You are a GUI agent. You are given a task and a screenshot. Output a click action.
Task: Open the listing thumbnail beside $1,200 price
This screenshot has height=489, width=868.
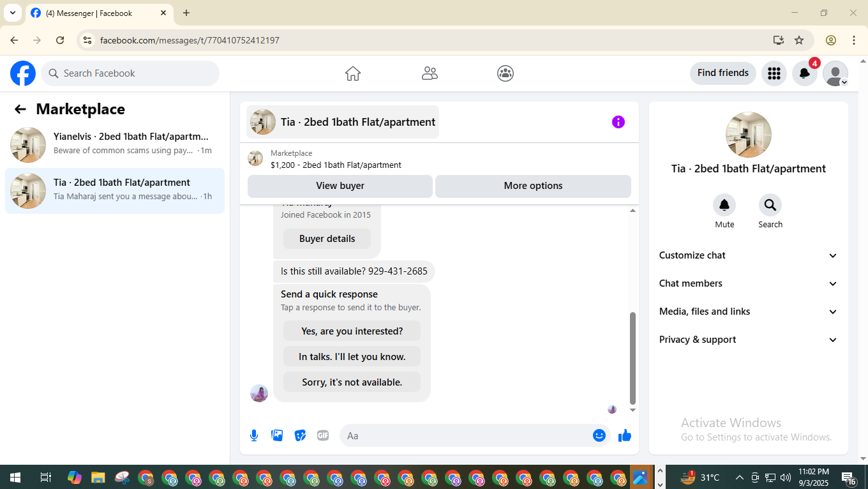point(255,158)
